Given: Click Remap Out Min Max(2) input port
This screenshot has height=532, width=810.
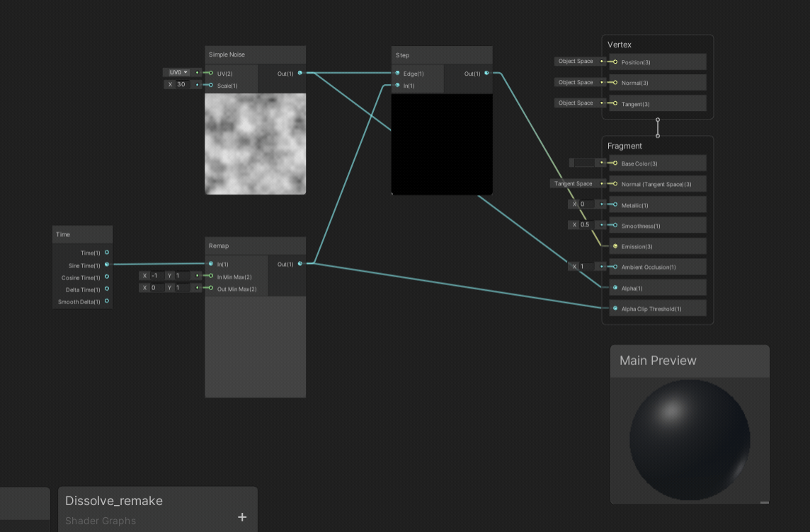Looking at the screenshot, I should point(211,288).
